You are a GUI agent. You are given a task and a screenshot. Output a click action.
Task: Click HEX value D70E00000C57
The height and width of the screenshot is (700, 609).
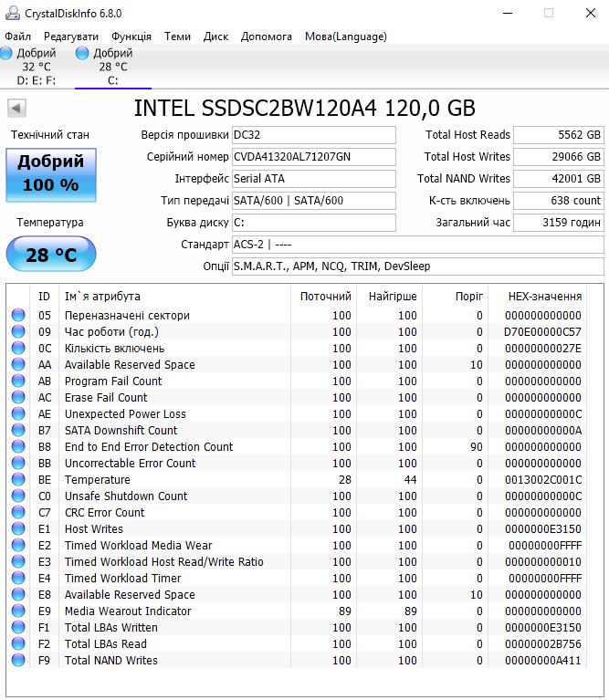(542, 331)
